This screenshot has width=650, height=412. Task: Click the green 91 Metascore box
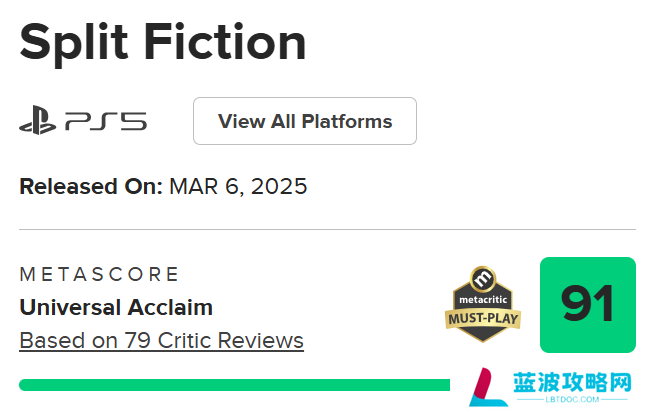tap(587, 305)
